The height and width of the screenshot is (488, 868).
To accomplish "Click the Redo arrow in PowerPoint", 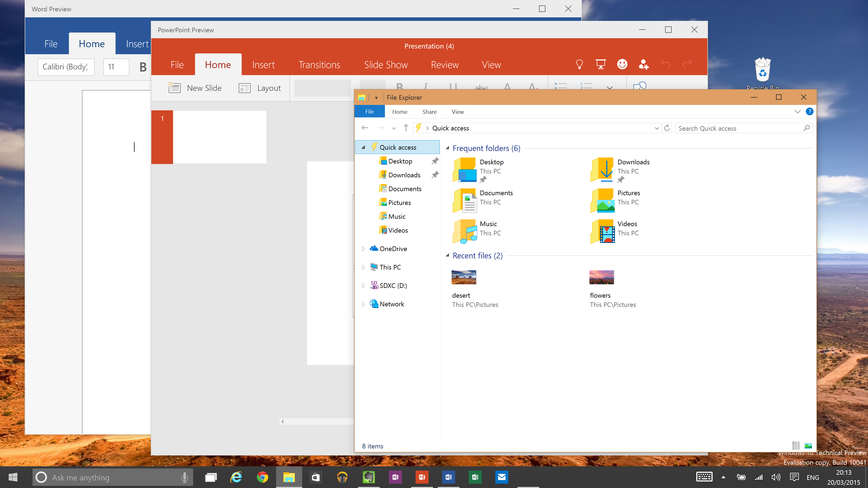I will [687, 64].
